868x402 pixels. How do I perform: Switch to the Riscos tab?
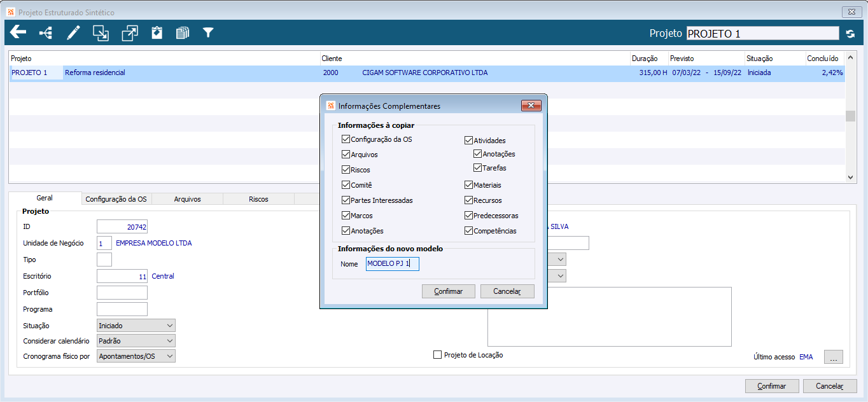click(x=258, y=199)
